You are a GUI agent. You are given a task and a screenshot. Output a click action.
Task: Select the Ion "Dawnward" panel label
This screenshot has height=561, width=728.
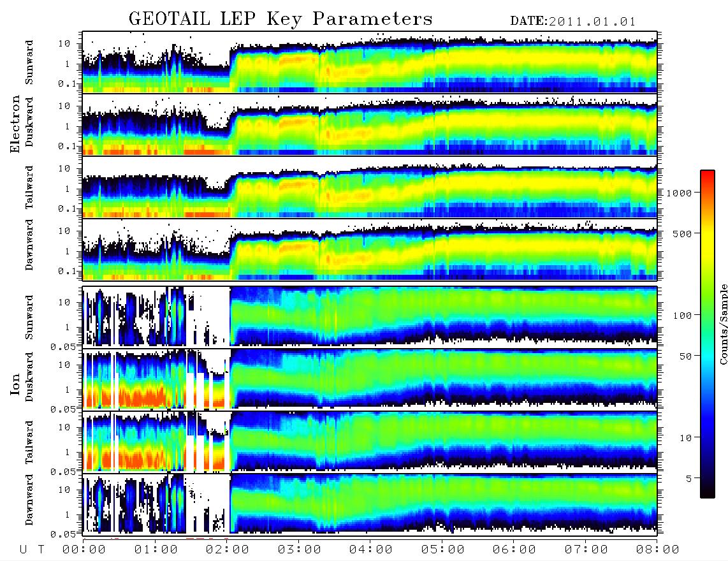click(x=29, y=500)
